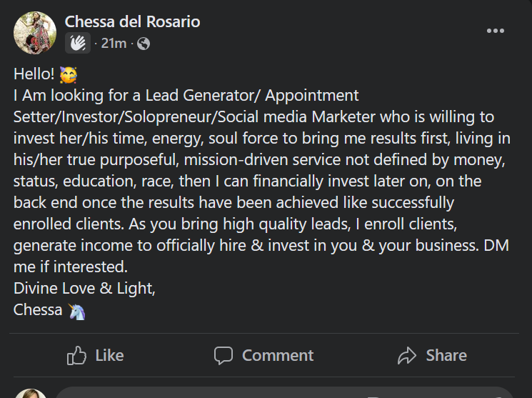Click the post author's profile picture
The height and width of the screenshot is (398, 532).
coord(35,32)
